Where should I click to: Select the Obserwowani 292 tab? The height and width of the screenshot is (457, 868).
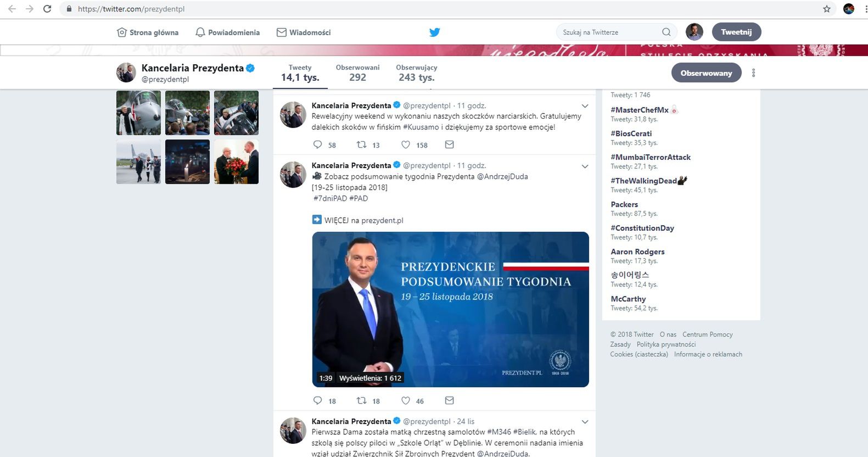[x=357, y=73]
